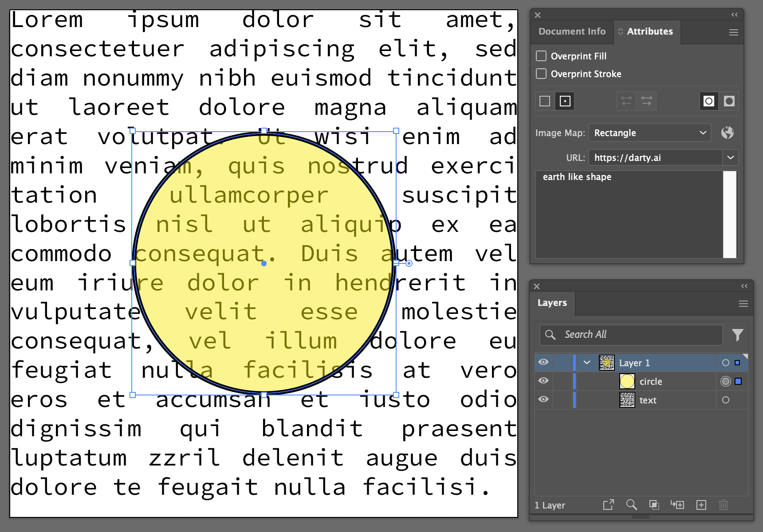Open the Image Map Rectangle dropdown
This screenshot has height=532, width=763.
(649, 133)
